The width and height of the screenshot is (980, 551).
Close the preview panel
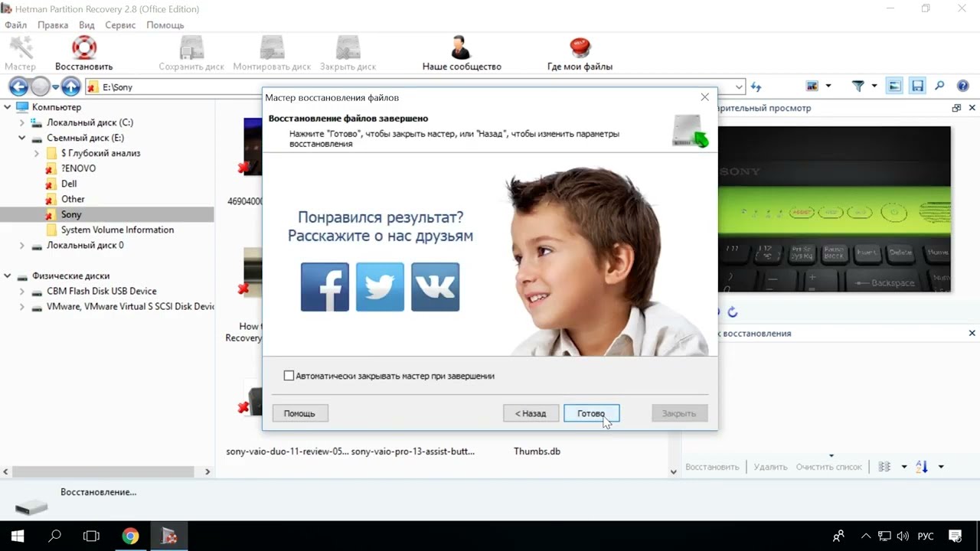[x=972, y=108]
